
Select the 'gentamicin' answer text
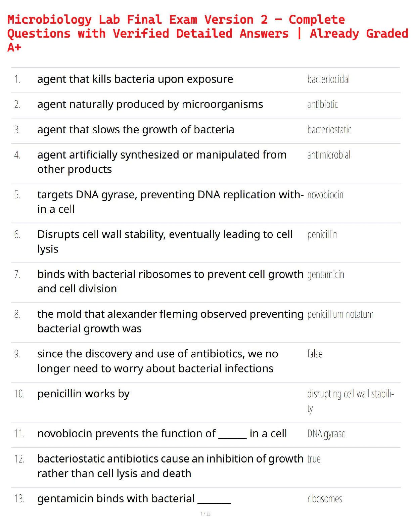325,274
